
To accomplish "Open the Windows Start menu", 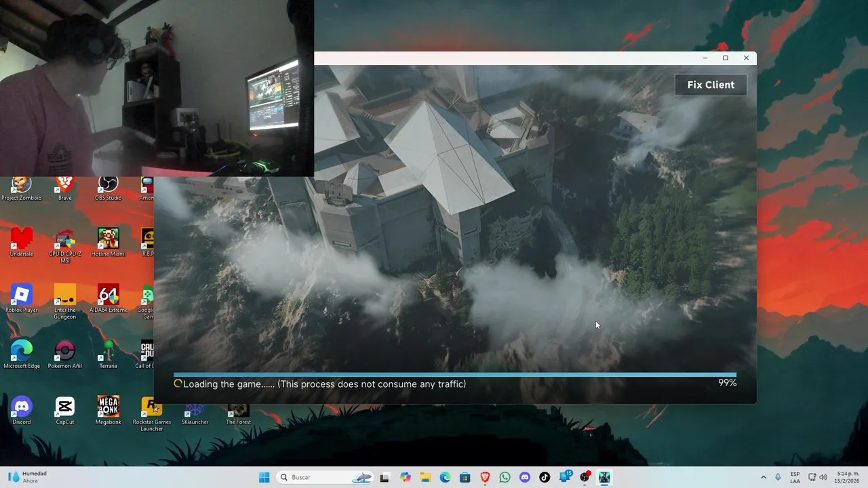I will coord(264,477).
